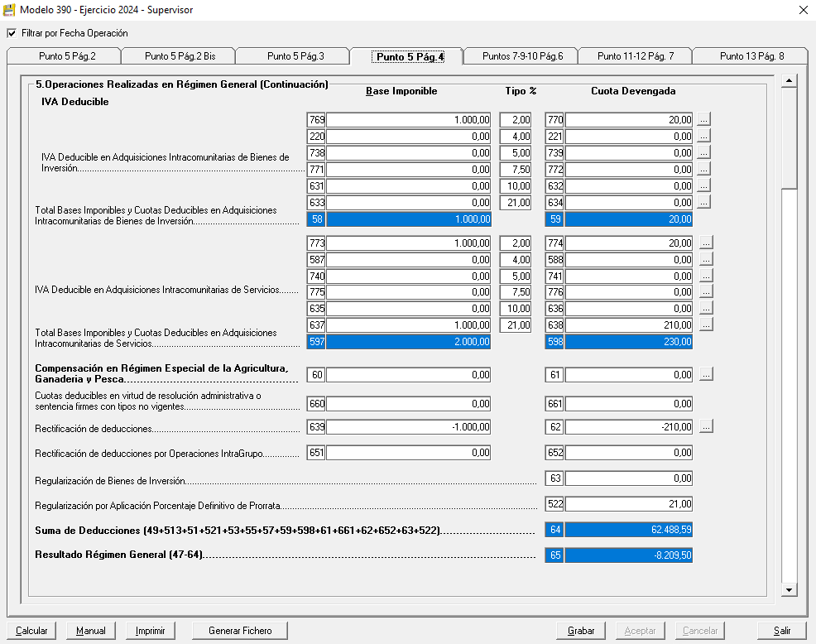Click base imponible field 220

point(409,137)
